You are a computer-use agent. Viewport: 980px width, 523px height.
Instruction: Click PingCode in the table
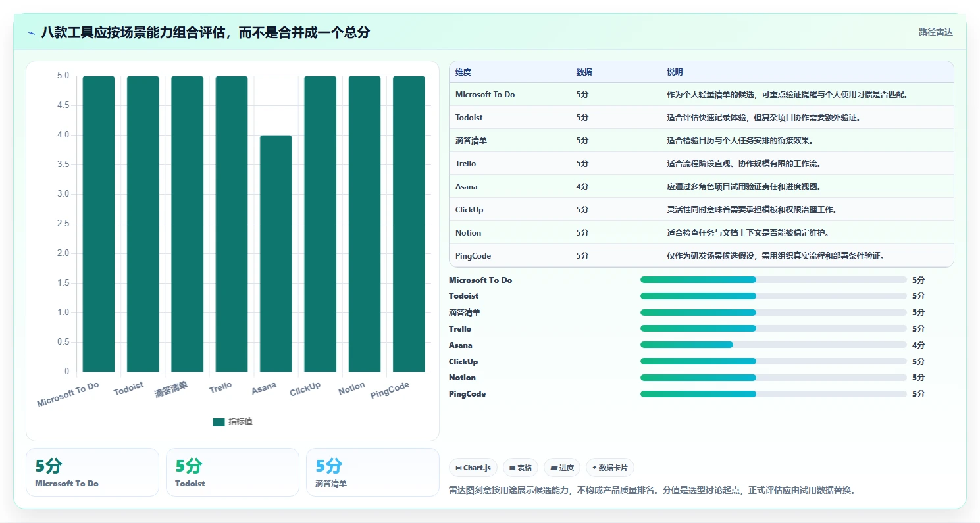coord(473,256)
